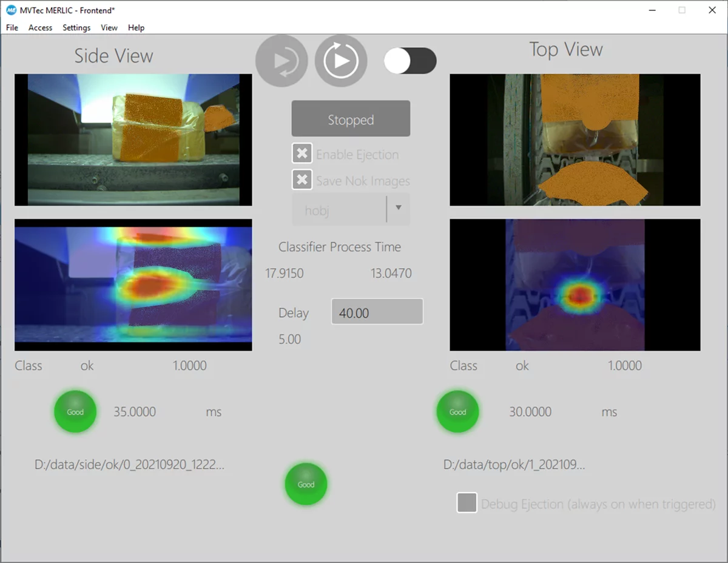Click the Top View green Good indicator
This screenshot has height=563, width=728.
tap(457, 412)
